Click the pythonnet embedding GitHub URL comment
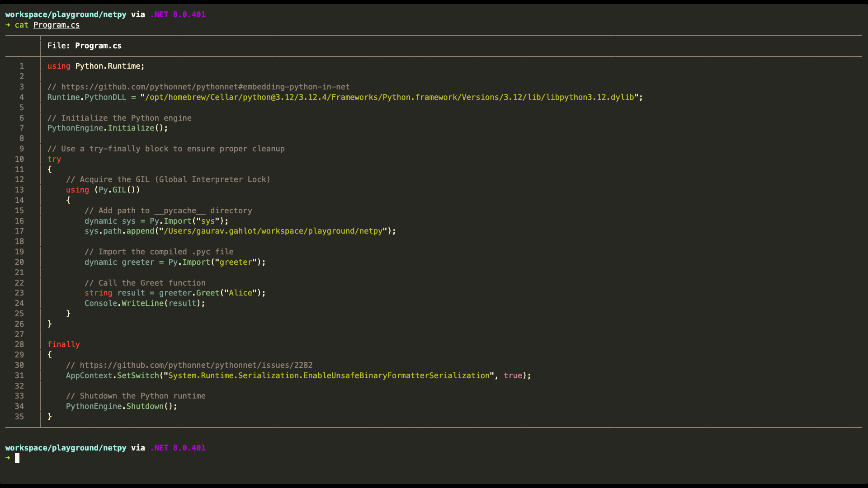Image resolution: width=868 pixels, height=488 pixels. point(205,87)
